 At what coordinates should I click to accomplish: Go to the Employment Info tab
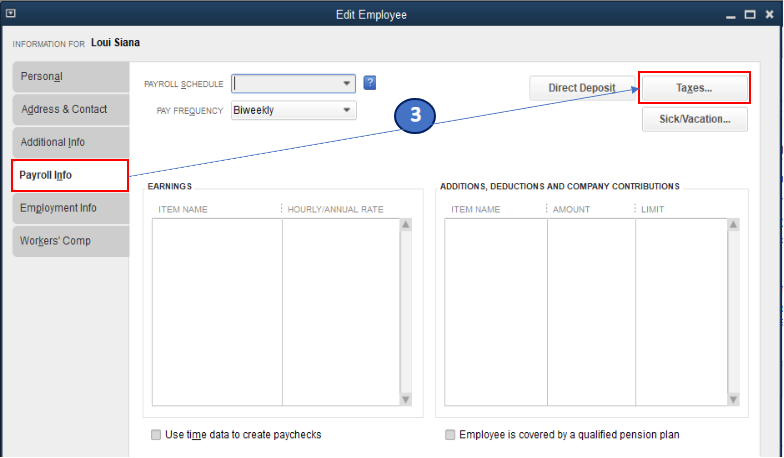coord(70,208)
